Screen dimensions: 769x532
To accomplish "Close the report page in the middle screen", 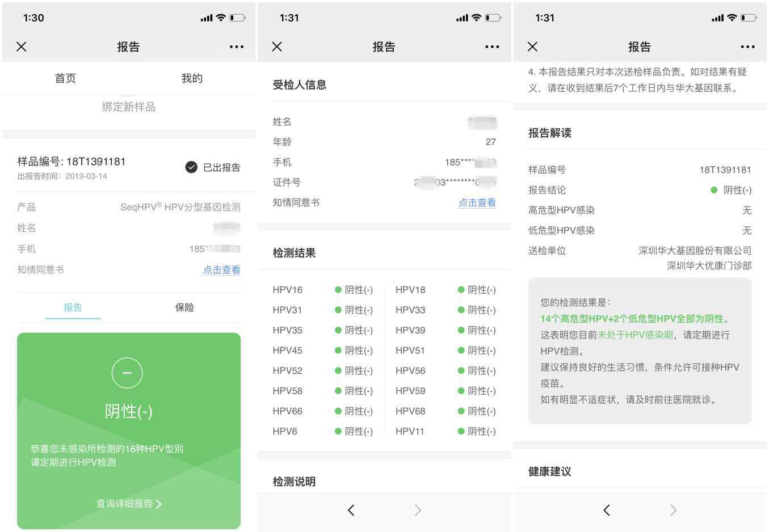I will pos(277,47).
